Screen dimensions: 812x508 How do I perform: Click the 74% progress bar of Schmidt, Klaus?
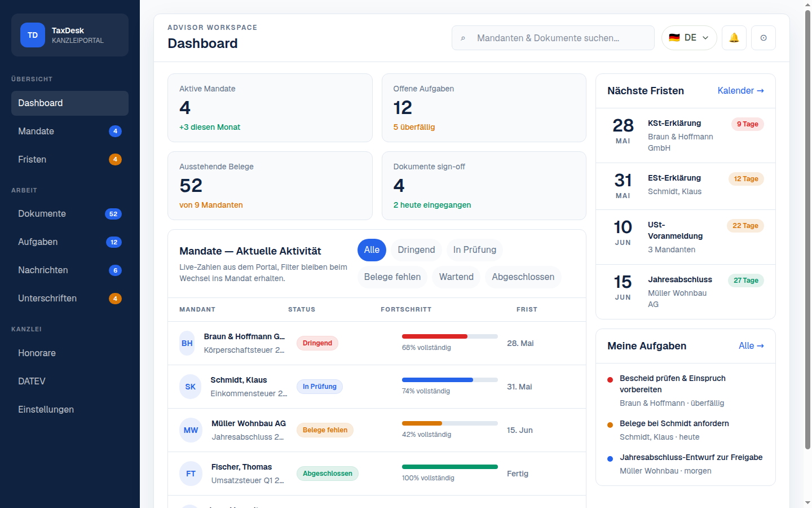(450, 380)
